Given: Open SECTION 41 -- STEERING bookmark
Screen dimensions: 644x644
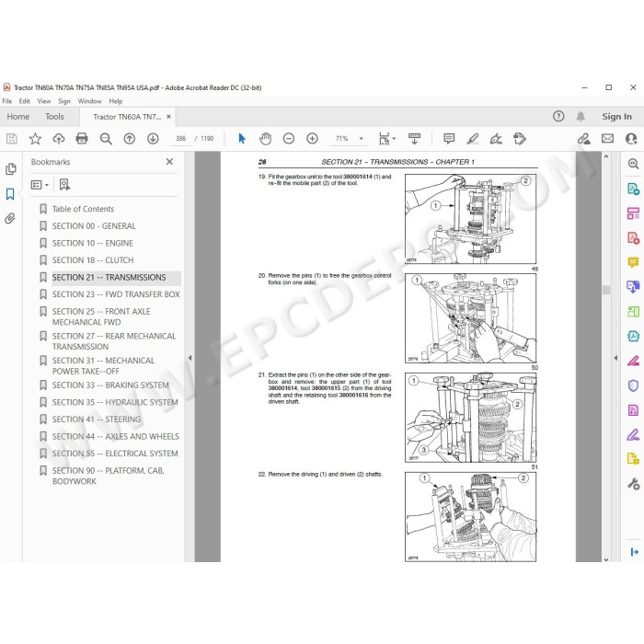Looking at the screenshot, I should pos(96,420).
